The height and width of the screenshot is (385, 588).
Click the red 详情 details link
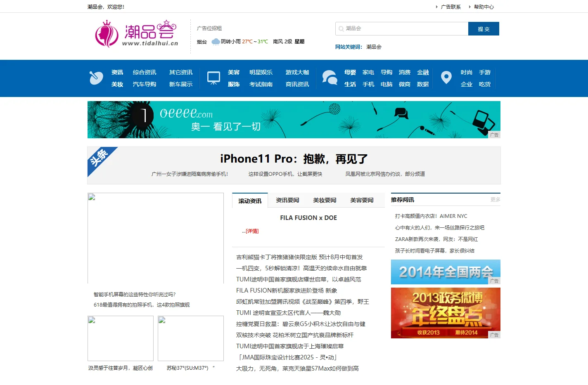tap(252, 231)
